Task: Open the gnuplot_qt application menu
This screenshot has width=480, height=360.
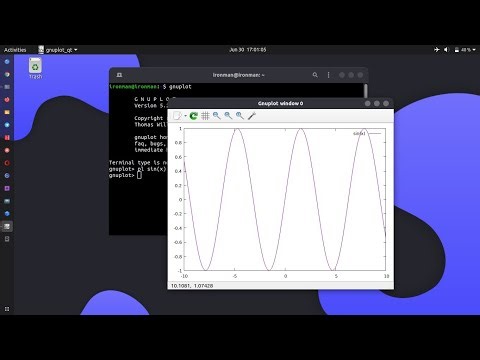Action: point(58,50)
